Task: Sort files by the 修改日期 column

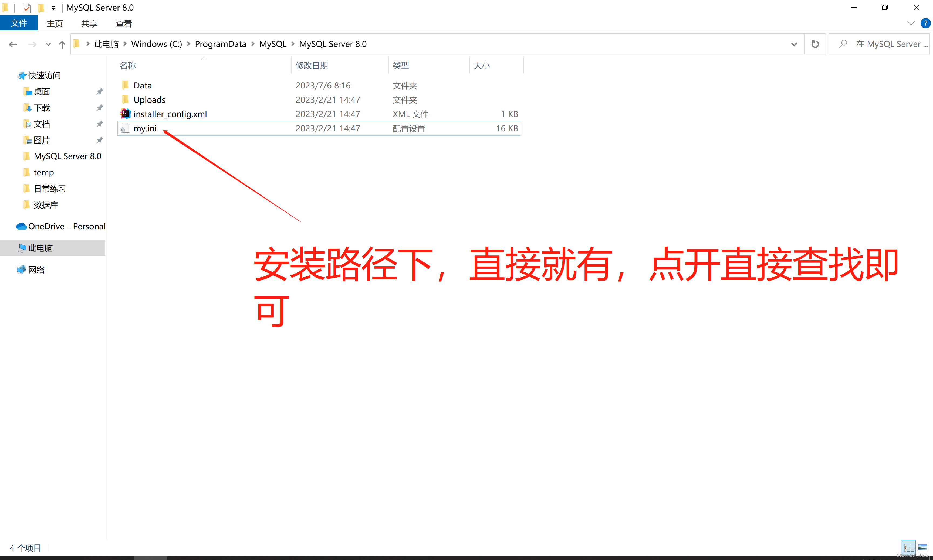Action: coord(340,65)
